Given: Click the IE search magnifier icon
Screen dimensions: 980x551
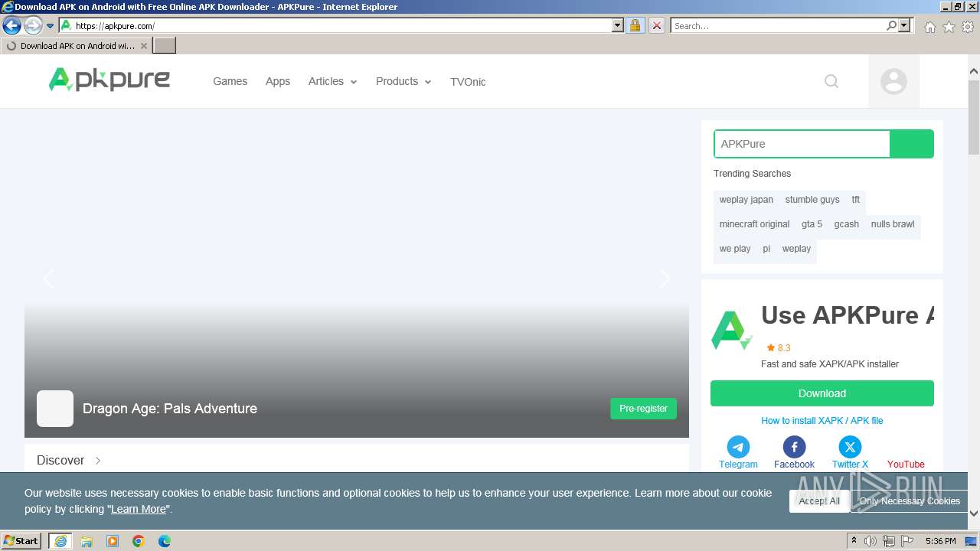Looking at the screenshot, I should pyautogui.click(x=891, y=25).
